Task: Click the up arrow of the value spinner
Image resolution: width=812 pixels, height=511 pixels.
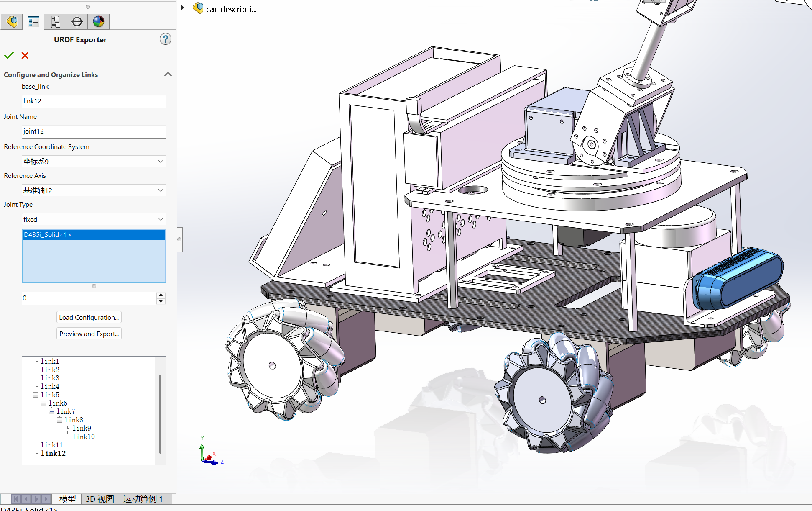Action: (x=161, y=295)
